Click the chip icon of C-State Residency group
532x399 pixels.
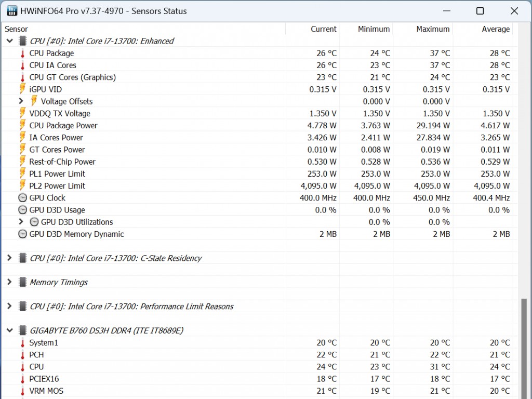pos(22,258)
